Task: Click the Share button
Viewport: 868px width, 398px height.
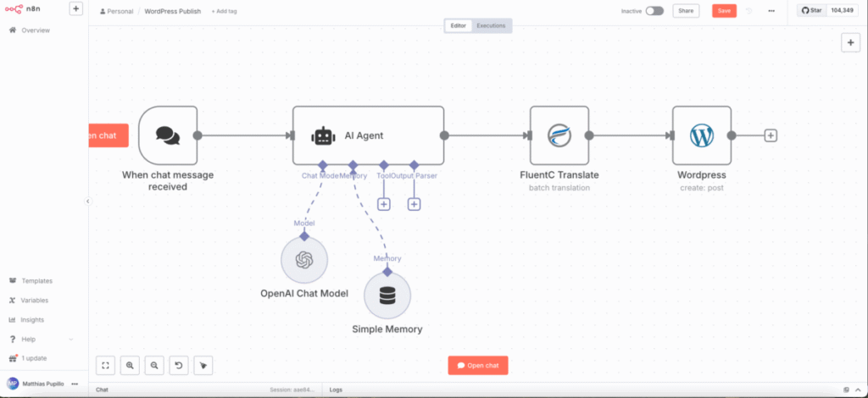Action: (686, 11)
